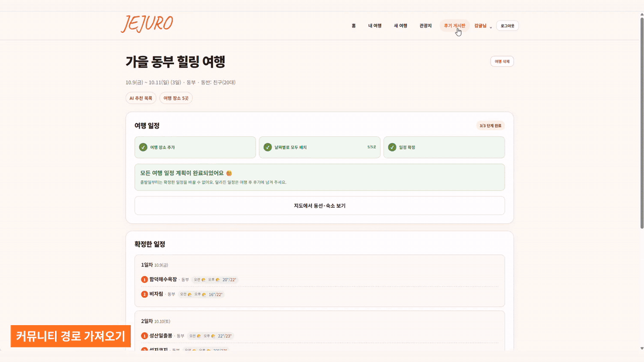644x362 pixels.
Task: Click 오후 weather icon in 함덕해수욕장 row
Action: click(218, 280)
